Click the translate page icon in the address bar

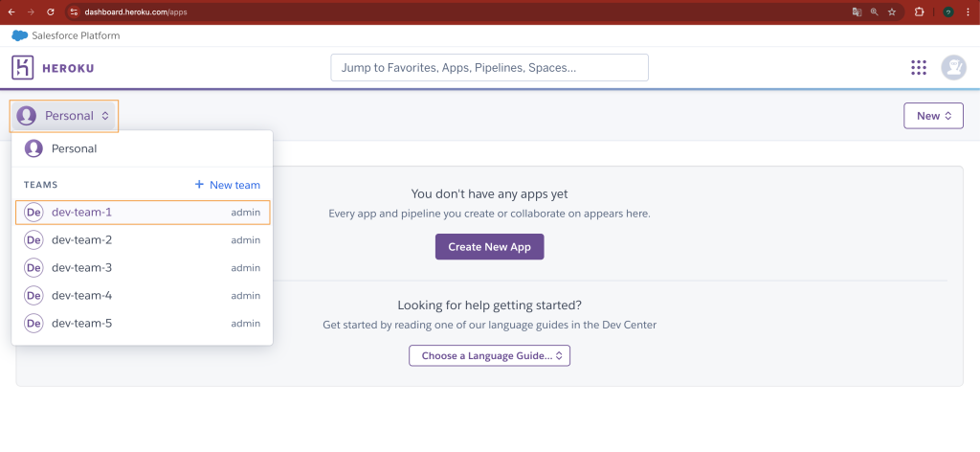pyautogui.click(x=857, y=12)
